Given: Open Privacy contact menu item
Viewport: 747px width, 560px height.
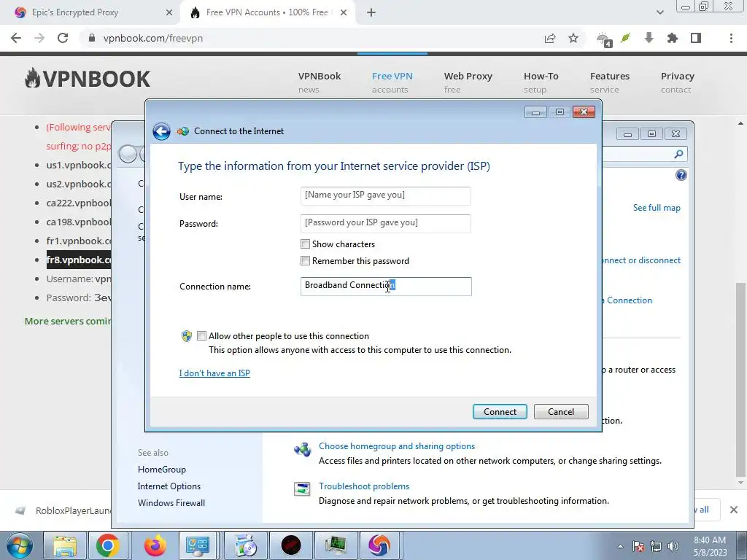Looking at the screenshot, I should click(678, 82).
